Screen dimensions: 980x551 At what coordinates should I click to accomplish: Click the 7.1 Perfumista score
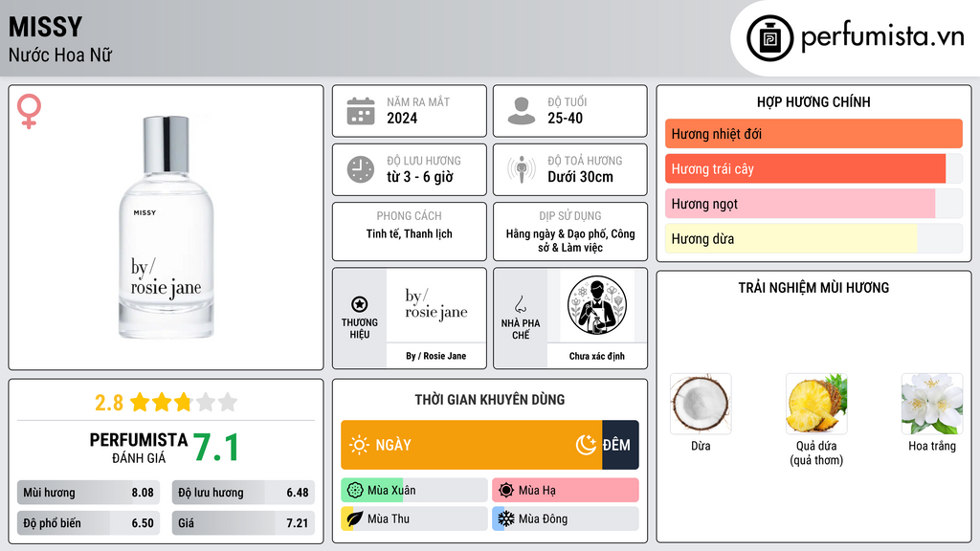(x=215, y=448)
